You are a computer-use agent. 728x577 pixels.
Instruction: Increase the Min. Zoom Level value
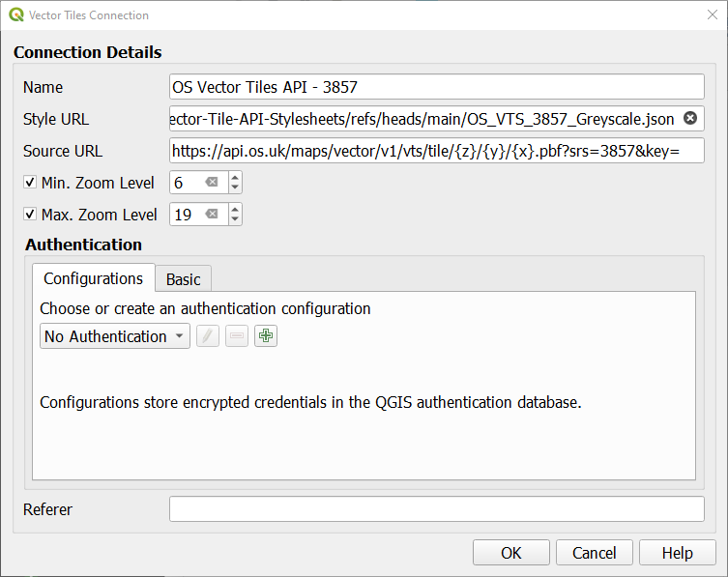point(235,177)
